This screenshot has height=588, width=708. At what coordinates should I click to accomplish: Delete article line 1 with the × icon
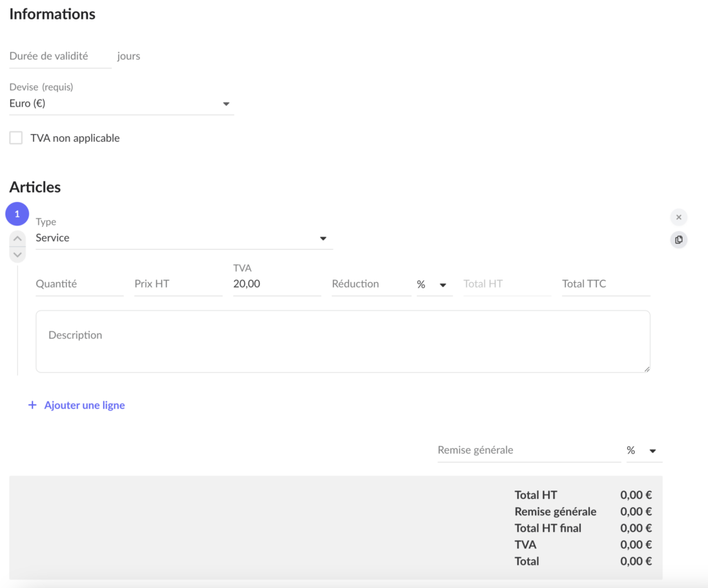pos(678,217)
